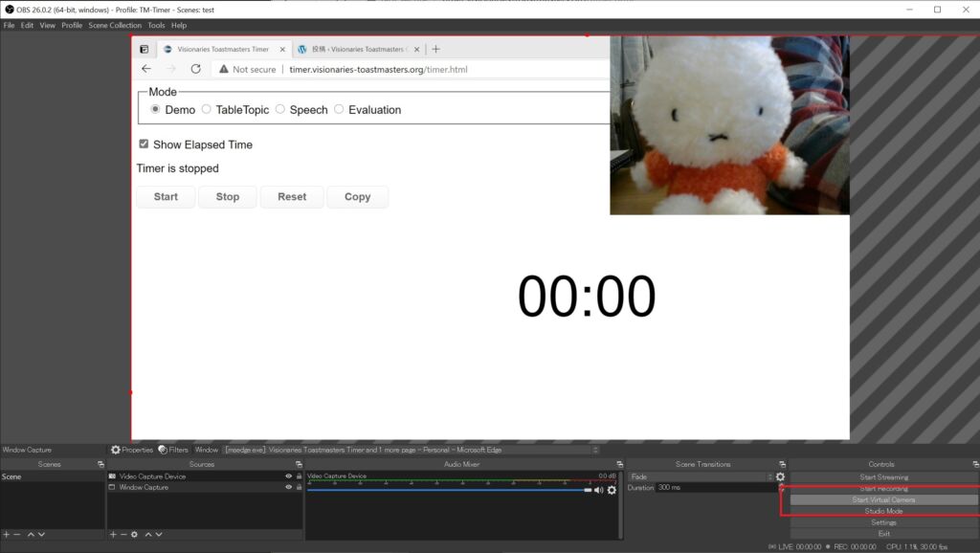980x553 pixels.
Task: Toggle Studio Mode in Controls
Action: 883,511
